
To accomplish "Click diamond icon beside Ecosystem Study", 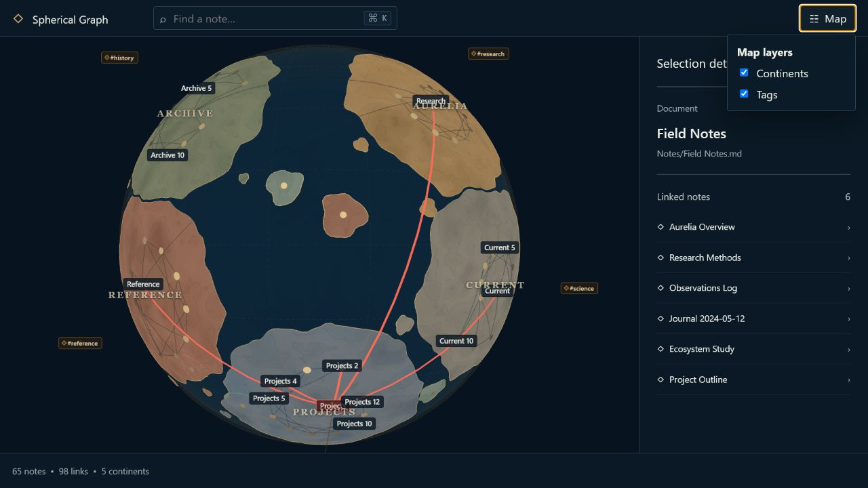I will tap(660, 349).
